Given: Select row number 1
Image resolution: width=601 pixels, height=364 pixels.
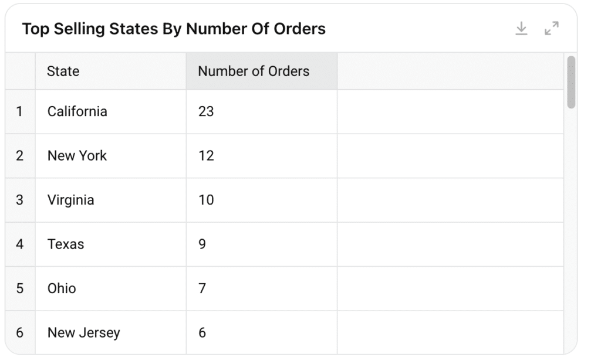Looking at the screenshot, I should pos(20,112).
